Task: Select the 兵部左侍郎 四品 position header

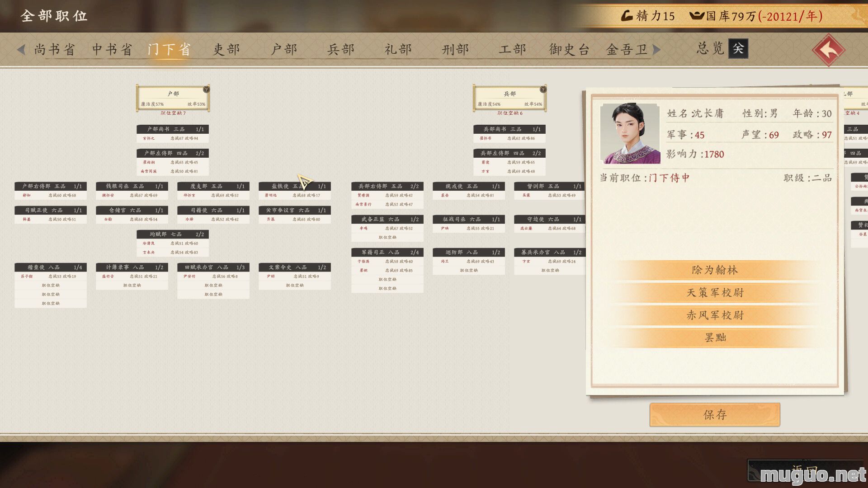Action: (509, 153)
